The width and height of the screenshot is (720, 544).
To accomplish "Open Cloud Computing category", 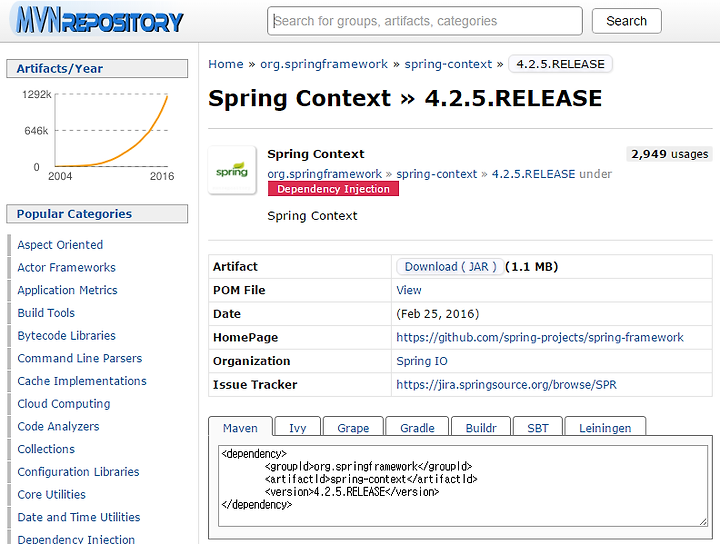I will pyautogui.click(x=64, y=404).
